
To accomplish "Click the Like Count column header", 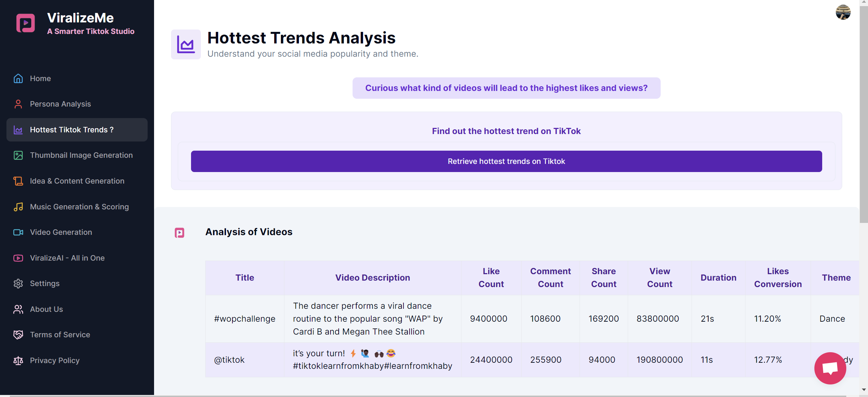I will 491,278.
